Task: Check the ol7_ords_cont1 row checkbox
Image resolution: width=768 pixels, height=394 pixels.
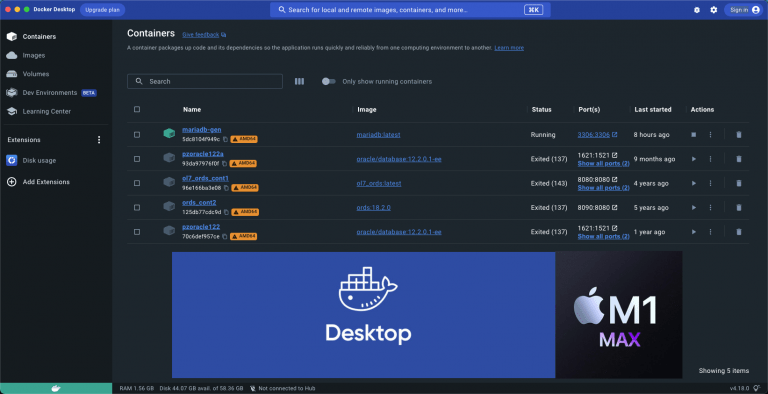Action: click(x=137, y=183)
